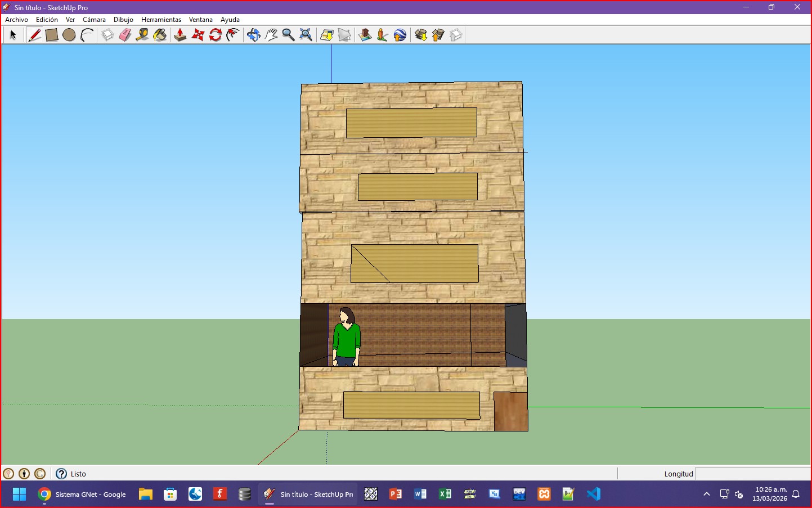Select the Line pencil tool

[x=34, y=35]
